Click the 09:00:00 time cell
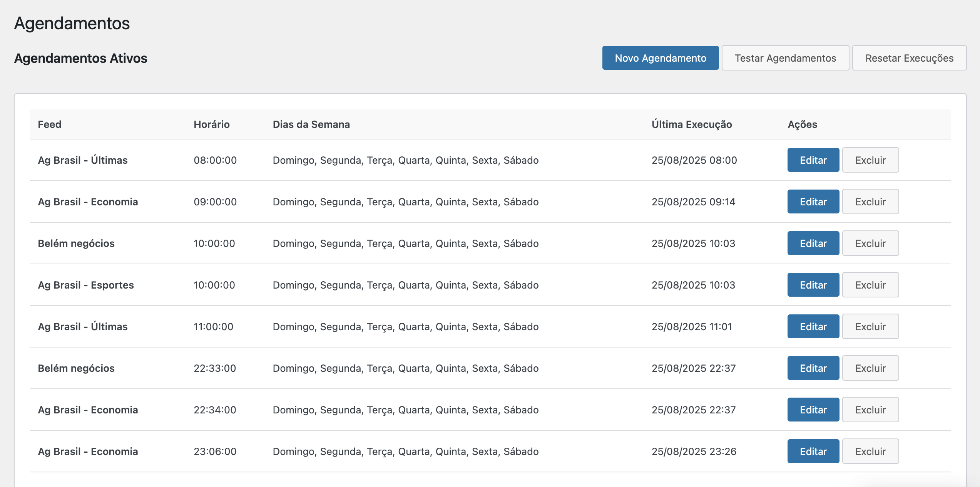Screen dimensions: 980x487 215,202
